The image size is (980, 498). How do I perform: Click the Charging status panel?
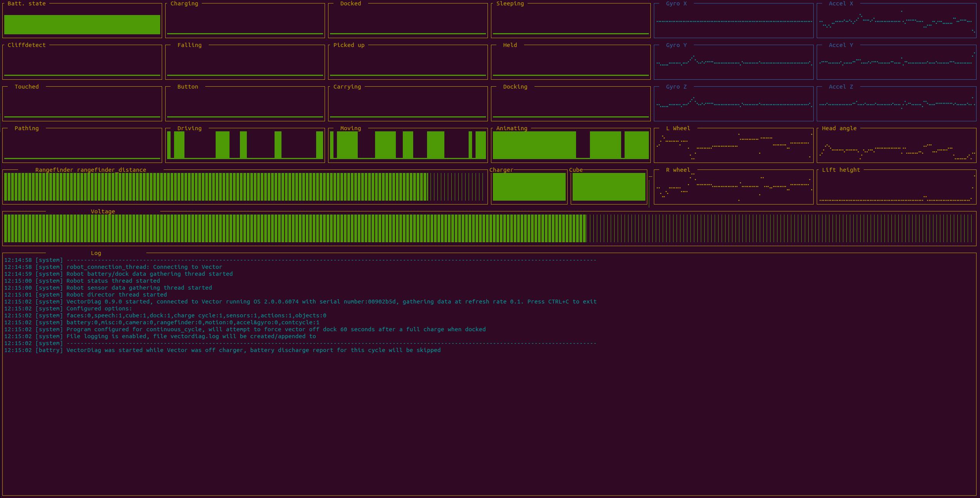(245, 21)
